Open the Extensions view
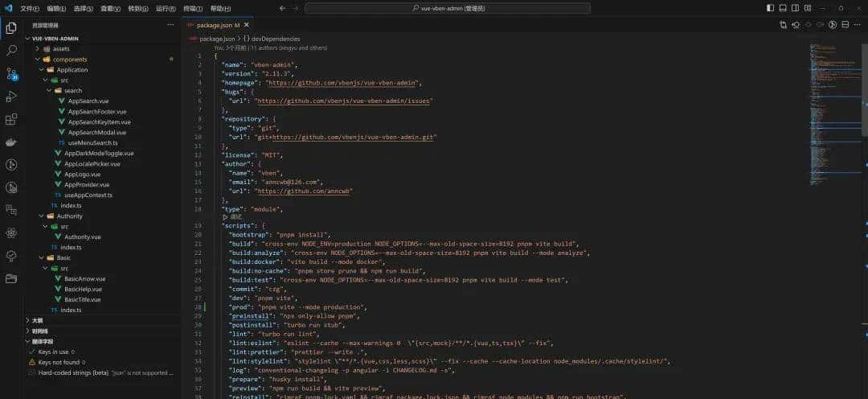 click(x=11, y=119)
